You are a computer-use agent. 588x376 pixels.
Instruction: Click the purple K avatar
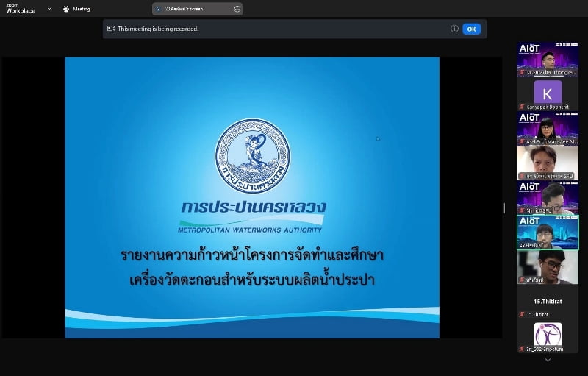tap(548, 91)
